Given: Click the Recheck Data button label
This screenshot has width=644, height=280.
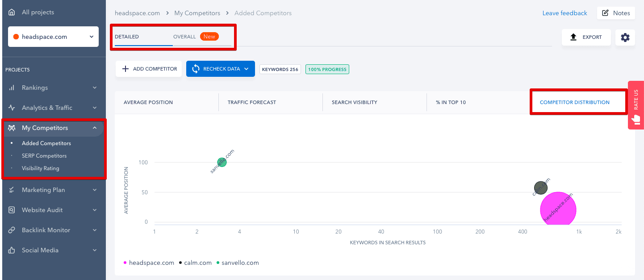Looking at the screenshot, I should [222, 69].
